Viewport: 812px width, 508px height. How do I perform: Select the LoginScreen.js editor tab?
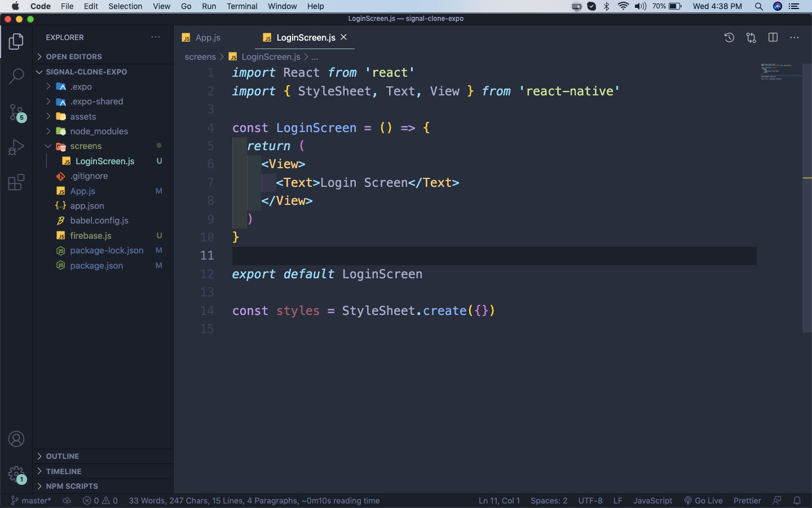click(304, 38)
